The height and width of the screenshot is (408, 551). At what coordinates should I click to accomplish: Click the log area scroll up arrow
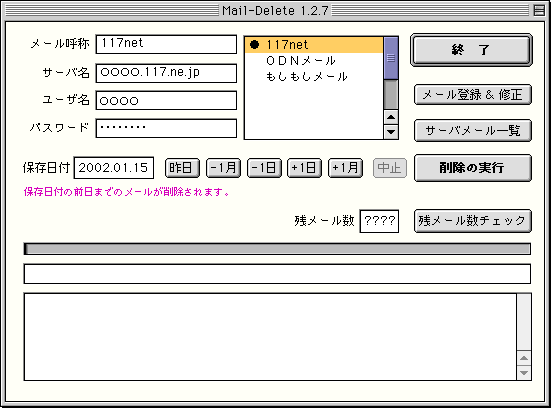point(524,358)
